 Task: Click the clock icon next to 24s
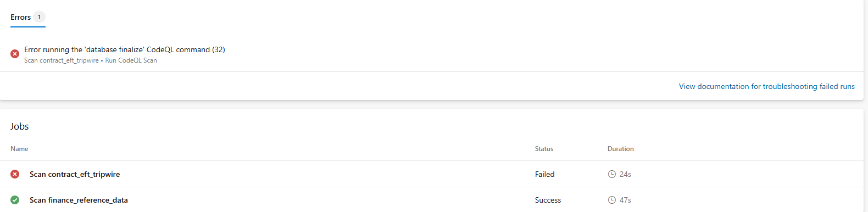(x=612, y=174)
